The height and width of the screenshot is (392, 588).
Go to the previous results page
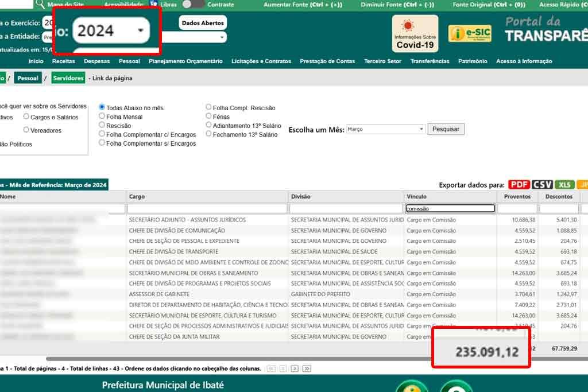283,369
